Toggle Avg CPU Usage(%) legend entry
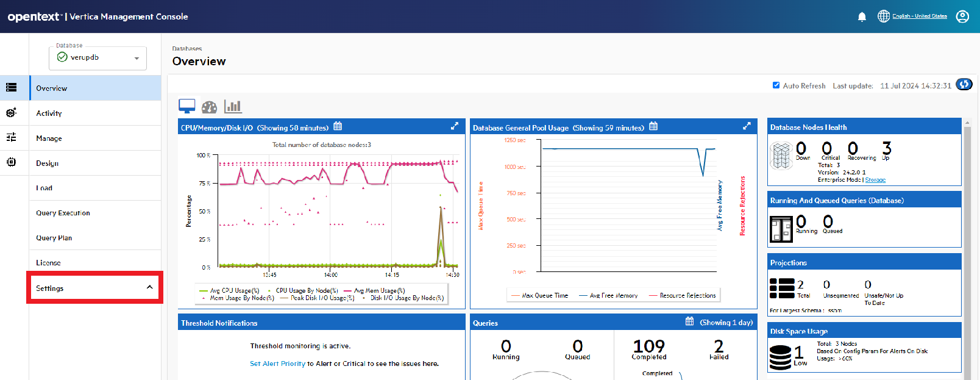Image resolution: width=980 pixels, height=380 pixels. pos(229,291)
